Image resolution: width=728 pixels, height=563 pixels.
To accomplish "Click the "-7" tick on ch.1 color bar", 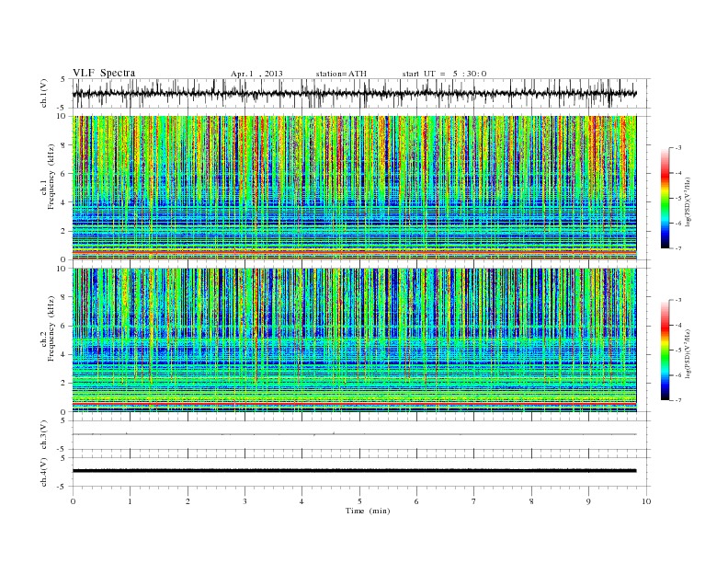I will [x=678, y=248].
